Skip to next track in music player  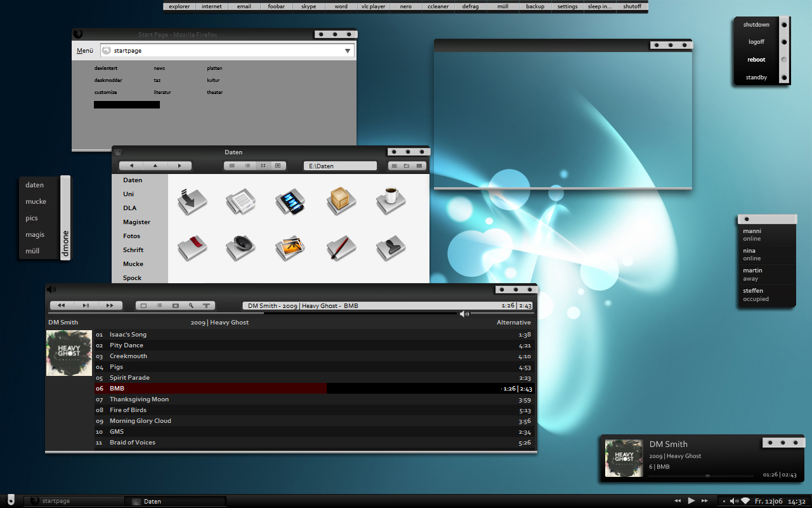click(110, 305)
